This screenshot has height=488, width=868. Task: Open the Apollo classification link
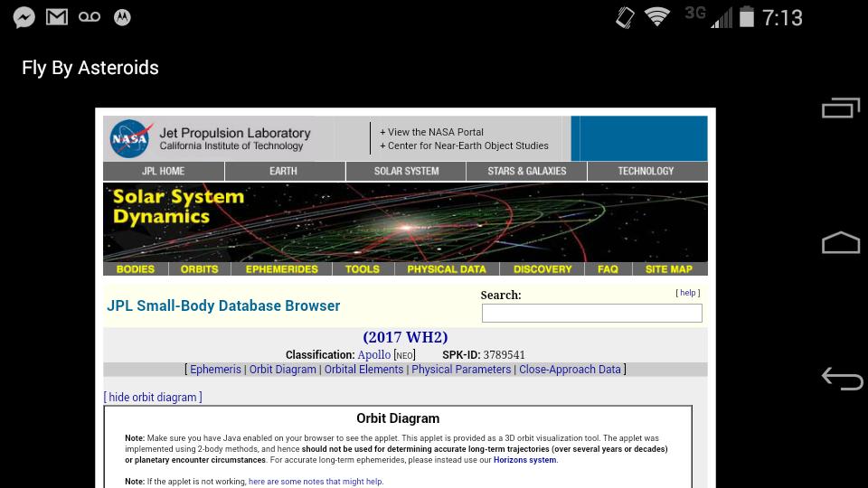tap(373, 355)
